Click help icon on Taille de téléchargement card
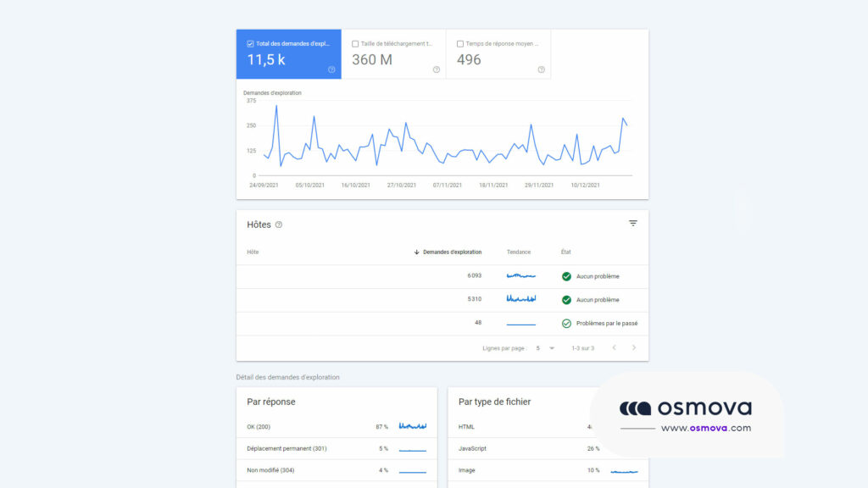The height and width of the screenshot is (488, 868). (x=437, y=71)
